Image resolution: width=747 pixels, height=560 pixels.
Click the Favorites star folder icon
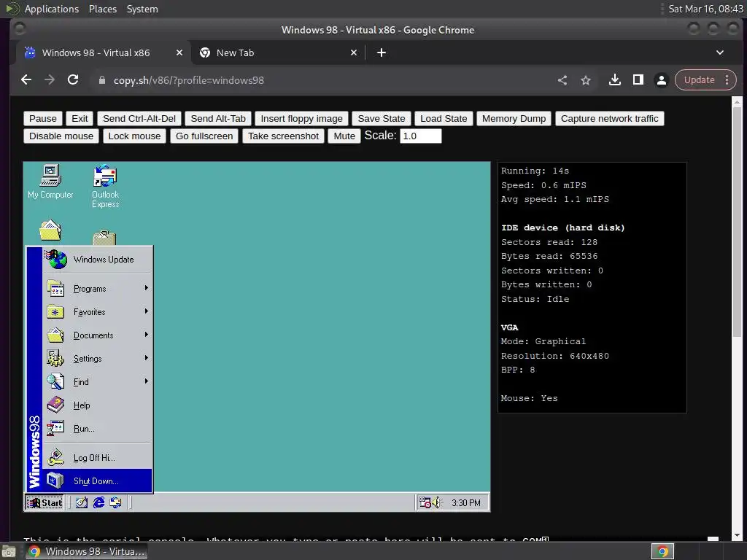(55, 312)
